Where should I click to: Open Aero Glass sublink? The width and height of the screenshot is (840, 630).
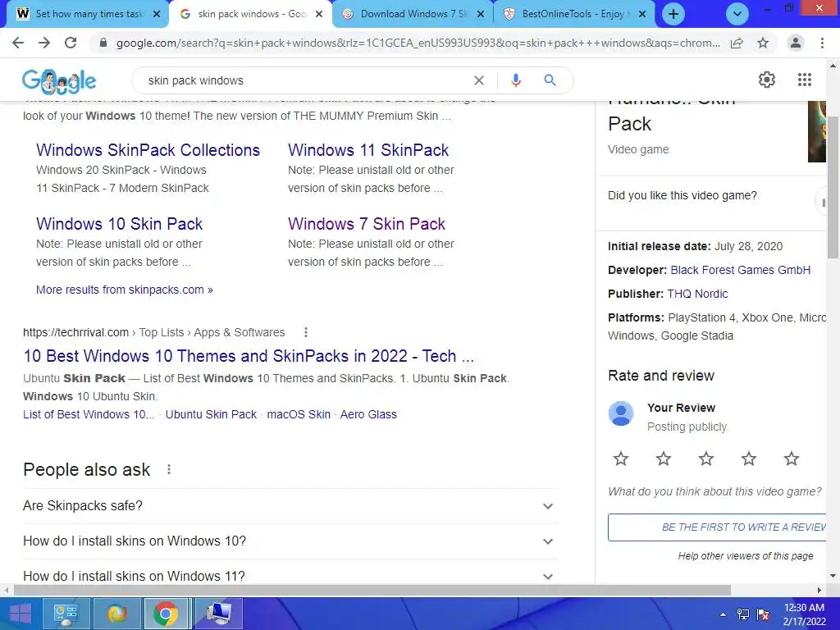(368, 414)
